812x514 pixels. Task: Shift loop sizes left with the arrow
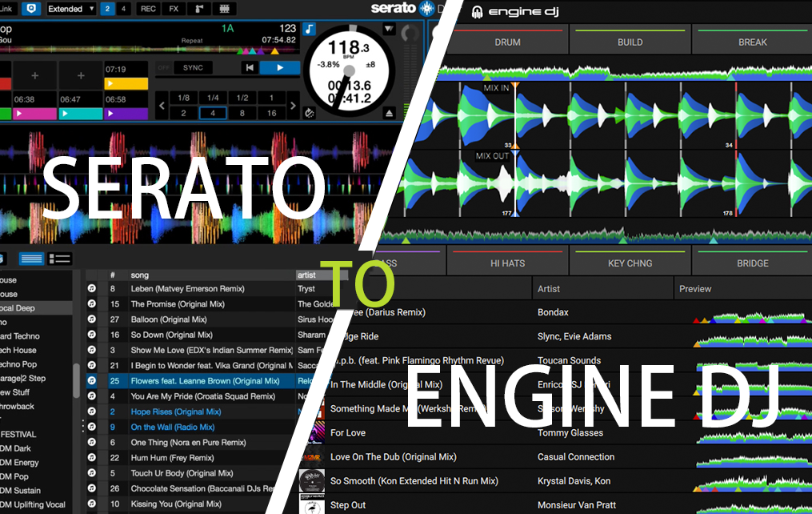(162, 105)
